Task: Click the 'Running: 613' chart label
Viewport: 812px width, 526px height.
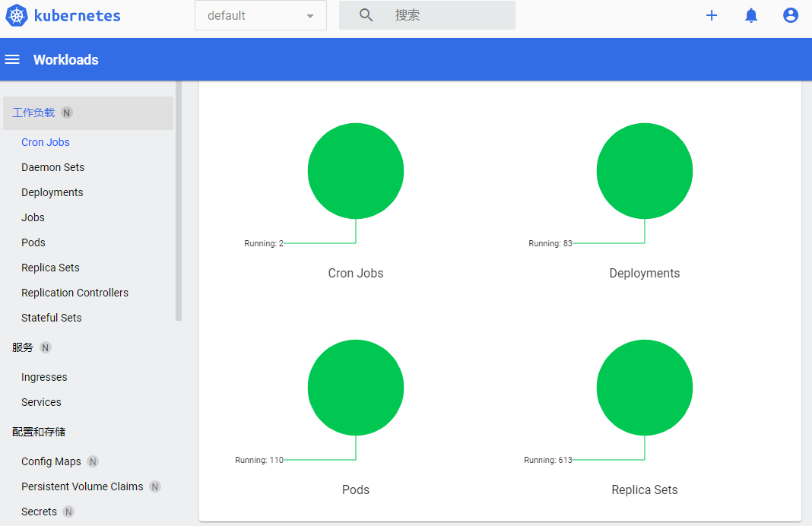Action: [548, 460]
